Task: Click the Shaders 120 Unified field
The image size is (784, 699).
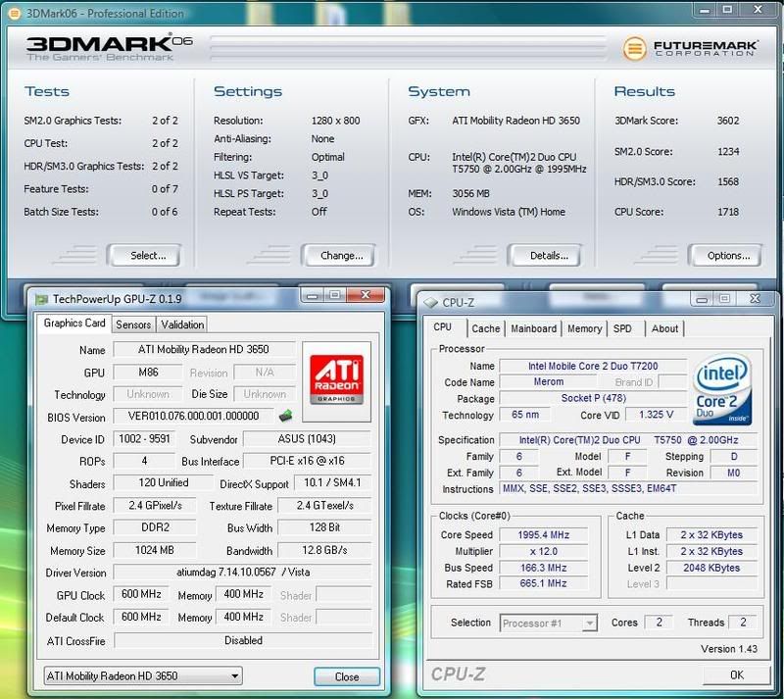Action: tap(164, 482)
